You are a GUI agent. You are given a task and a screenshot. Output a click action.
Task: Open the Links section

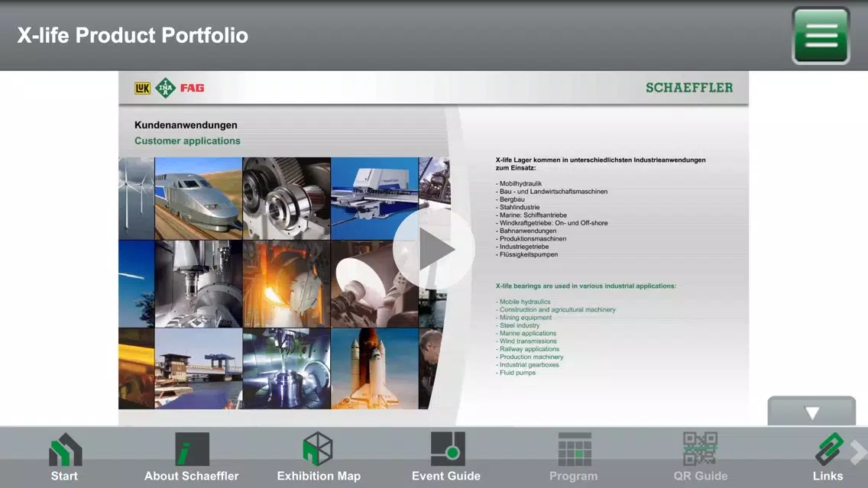pos(828,457)
